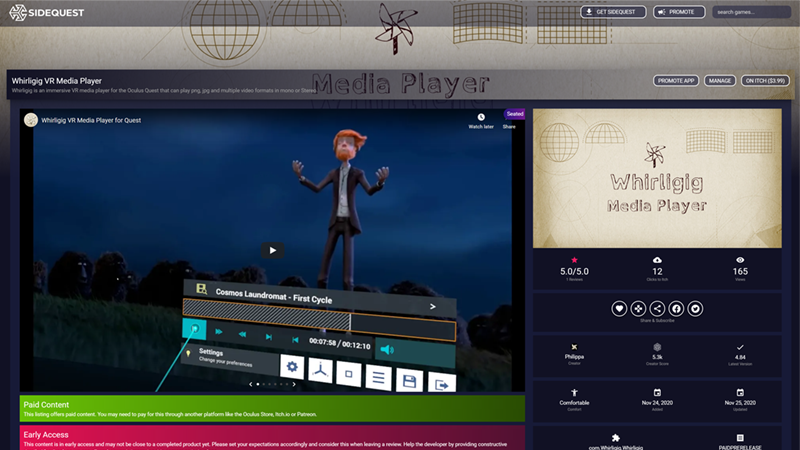
Task: Click the creator pinwheel avatar icon
Action: click(574, 347)
